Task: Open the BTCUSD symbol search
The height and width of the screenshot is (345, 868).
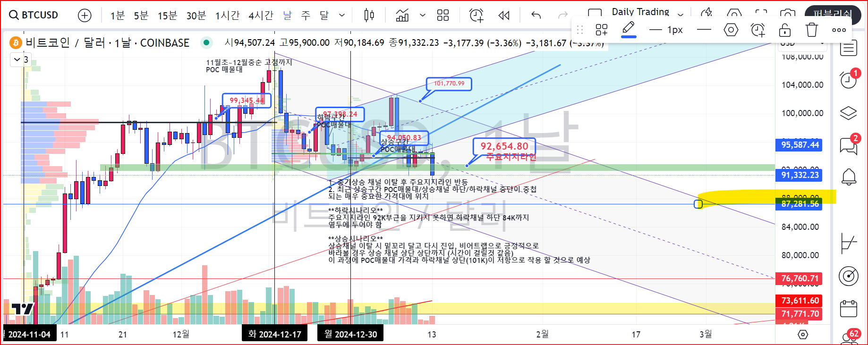Action: point(34,15)
